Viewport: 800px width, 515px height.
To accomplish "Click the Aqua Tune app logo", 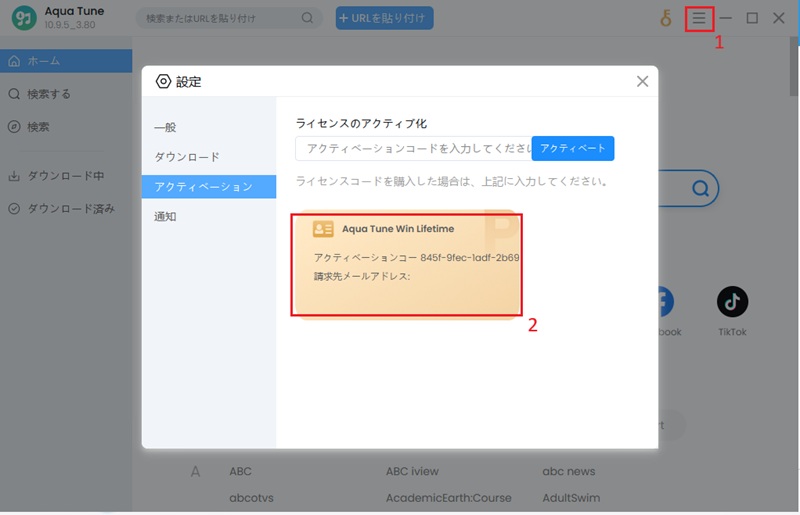I will coord(24,18).
